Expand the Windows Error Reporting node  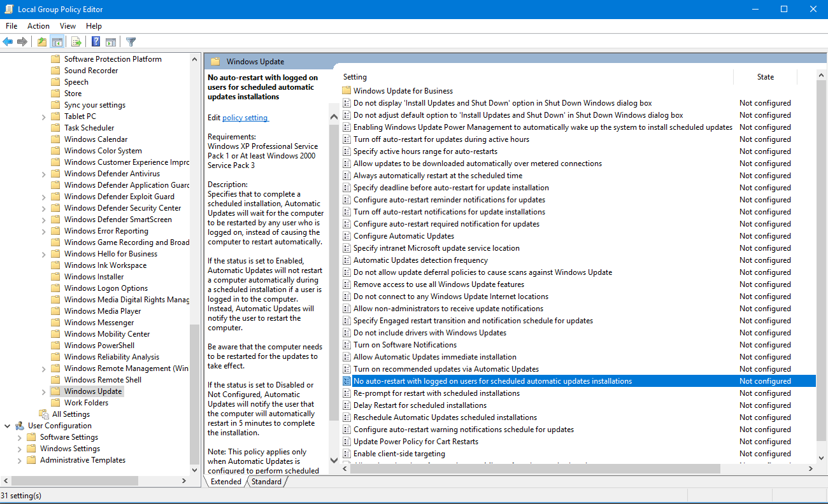[x=43, y=231]
